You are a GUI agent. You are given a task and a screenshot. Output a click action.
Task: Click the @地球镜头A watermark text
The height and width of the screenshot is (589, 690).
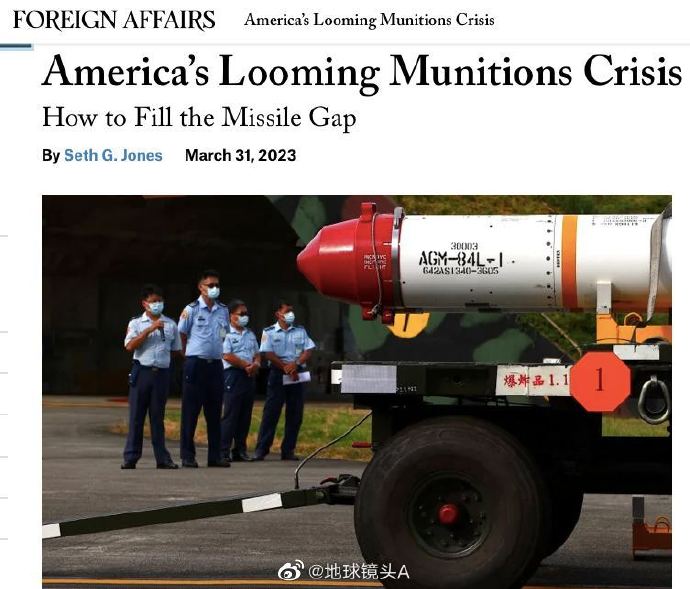tap(358, 572)
